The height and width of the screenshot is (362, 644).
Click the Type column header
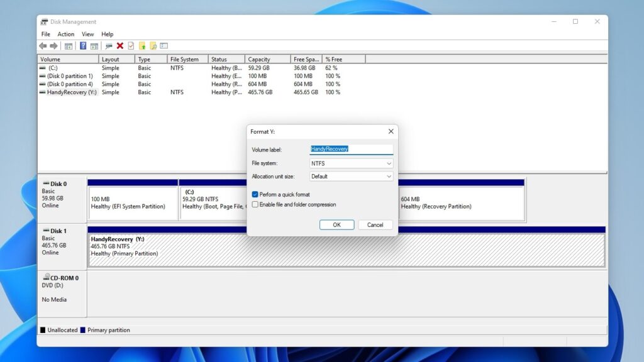point(151,60)
